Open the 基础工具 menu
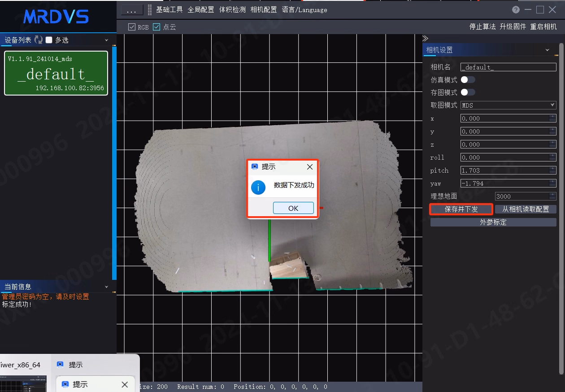Viewport: 565px width, 392px height. [x=169, y=10]
